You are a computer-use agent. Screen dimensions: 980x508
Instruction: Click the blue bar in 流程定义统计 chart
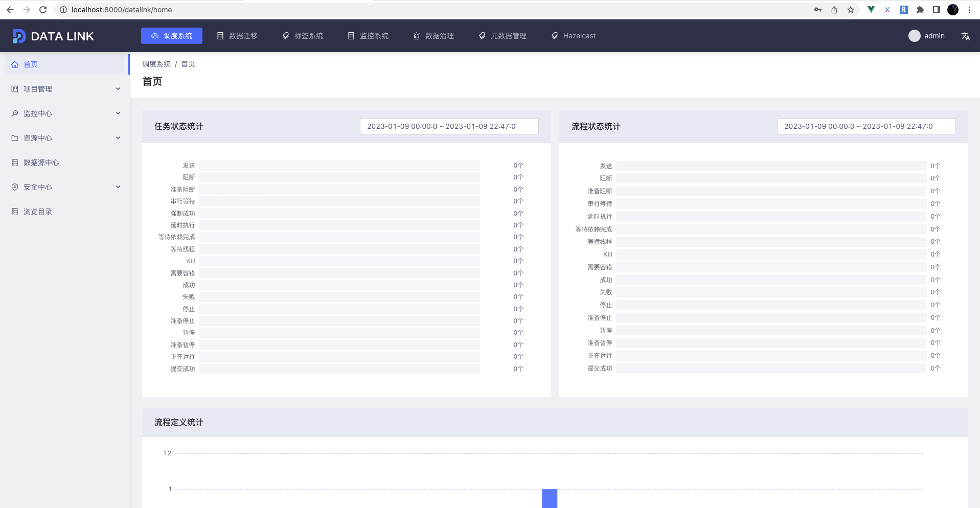pyautogui.click(x=550, y=499)
